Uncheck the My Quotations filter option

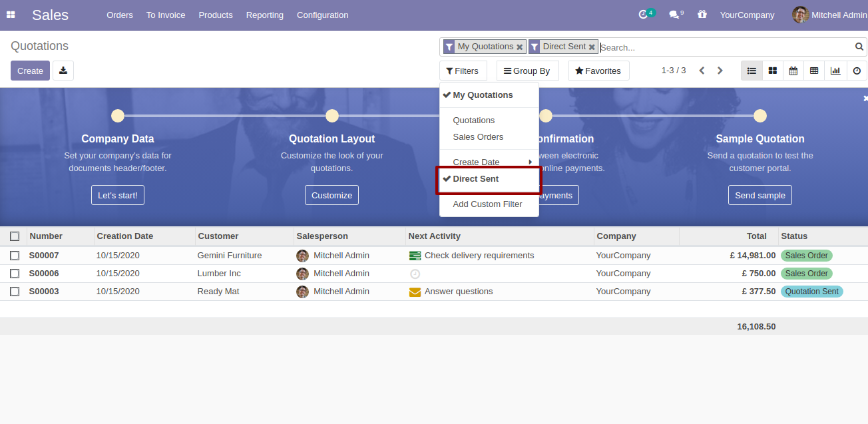click(489, 95)
